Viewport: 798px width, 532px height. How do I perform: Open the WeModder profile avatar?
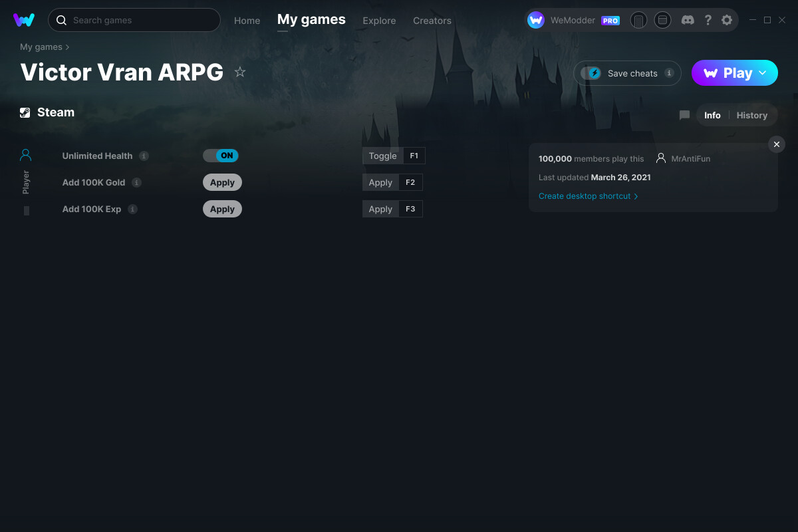pos(536,20)
